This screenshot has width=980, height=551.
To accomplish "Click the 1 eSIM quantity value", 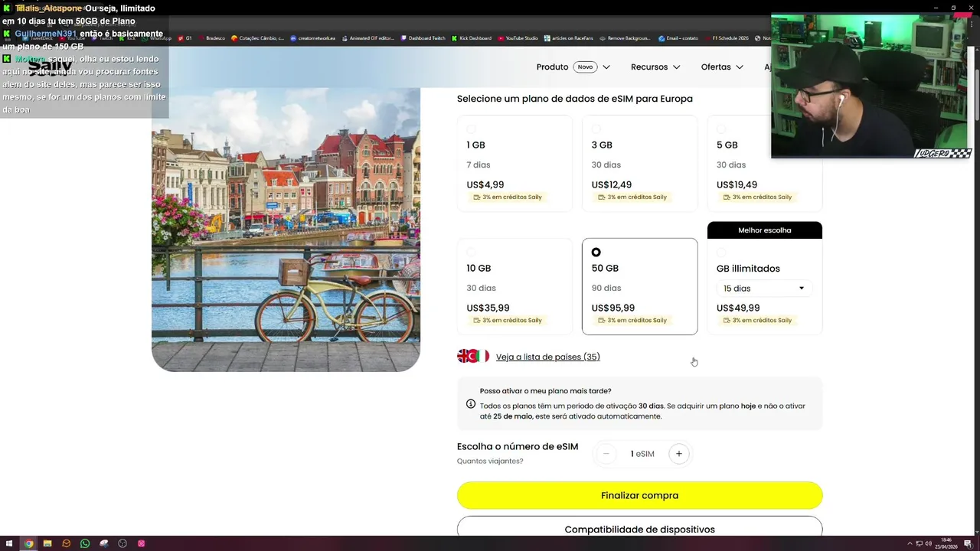I will (x=642, y=454).
